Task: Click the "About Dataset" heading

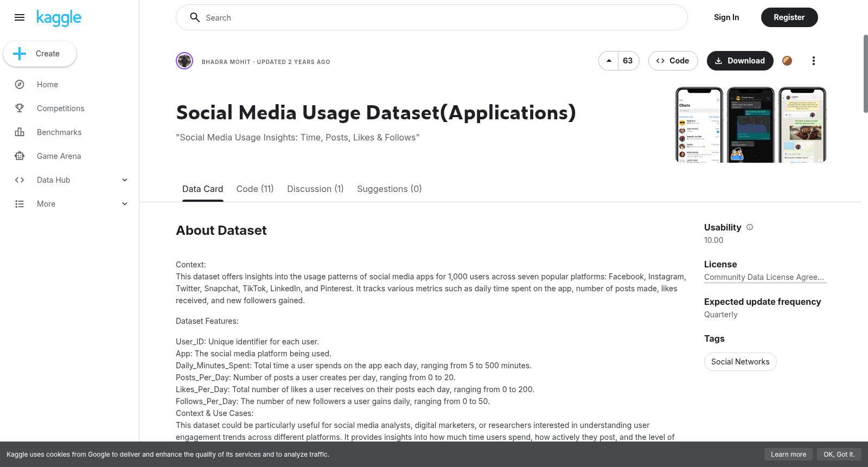Action: (221, 231)
